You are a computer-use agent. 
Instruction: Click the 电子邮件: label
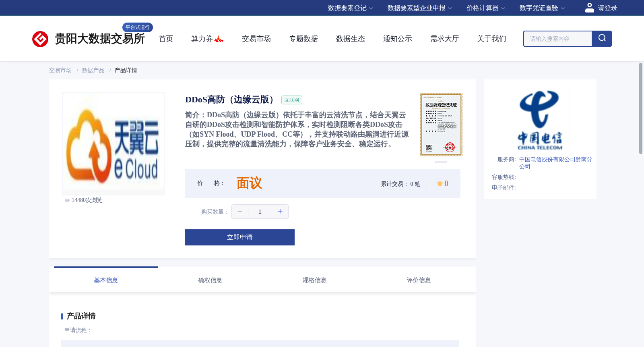pyautogui.click(x=504, y=188)
